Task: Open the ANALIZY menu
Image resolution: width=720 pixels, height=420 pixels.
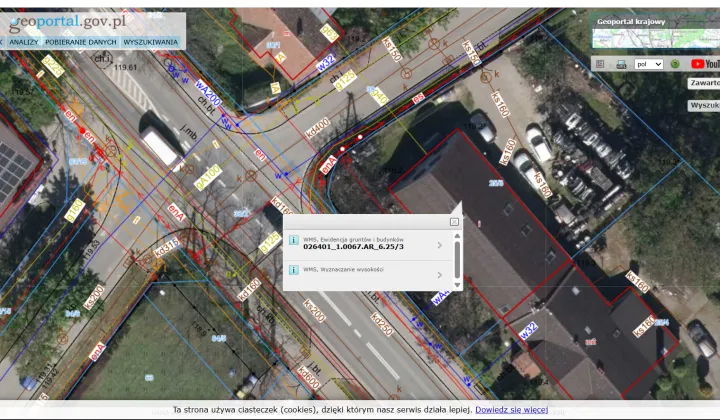Action: pyautogui.click(x=24, y=42)
